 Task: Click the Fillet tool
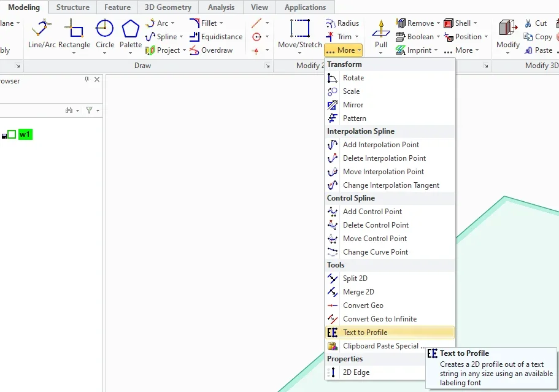204,23
